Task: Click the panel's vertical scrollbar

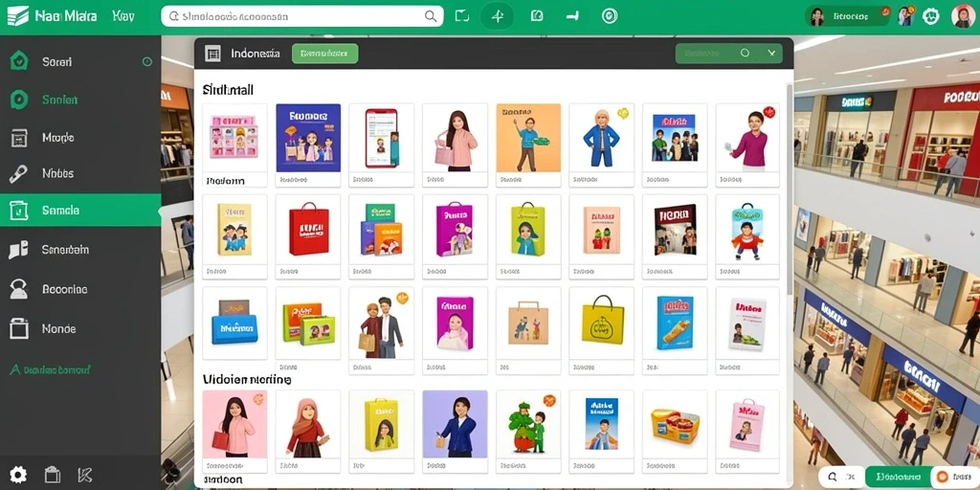Action: click(x=790, y=188)
